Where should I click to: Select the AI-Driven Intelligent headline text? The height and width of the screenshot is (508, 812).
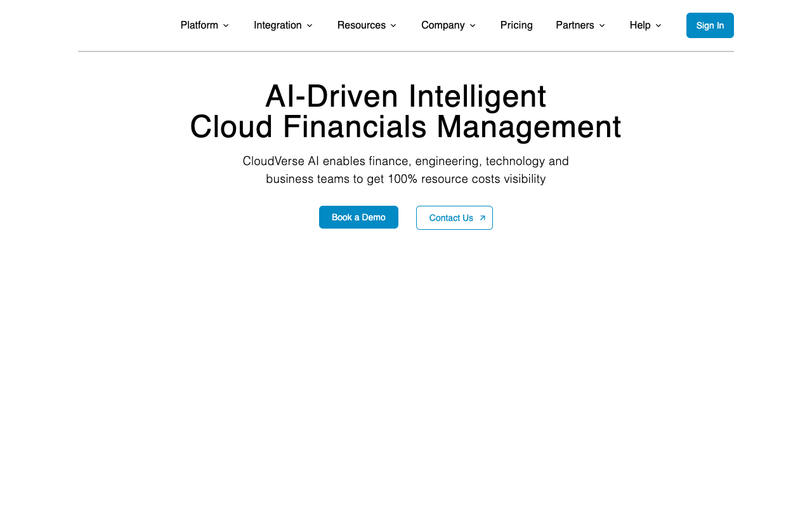click(x=406, y=97)
